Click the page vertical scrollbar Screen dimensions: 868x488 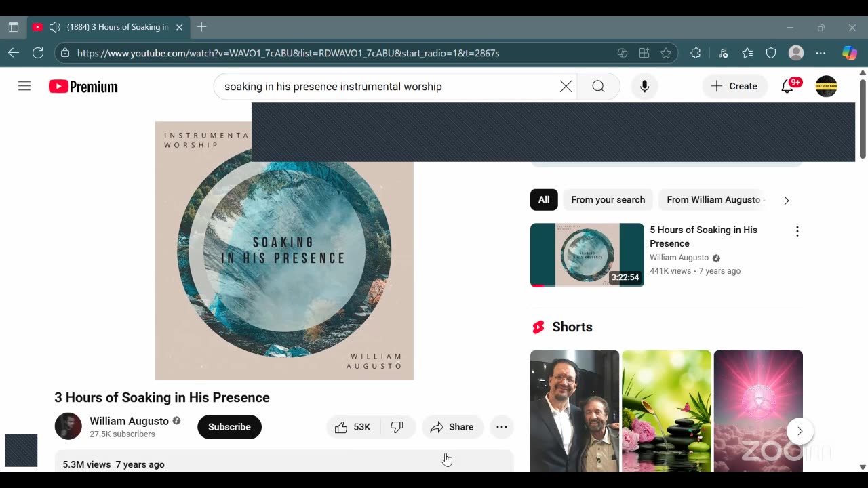tap(863, 120)
